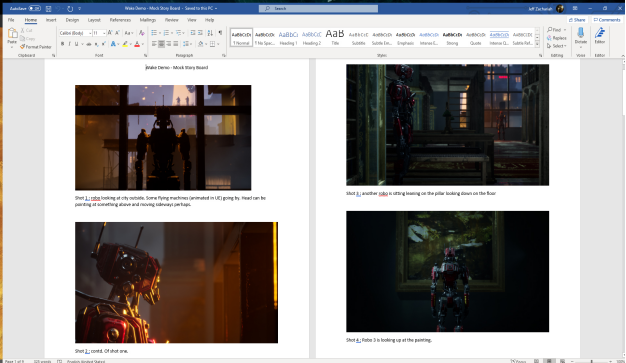Apply strikethrough formatting

[x=89, y=44]
